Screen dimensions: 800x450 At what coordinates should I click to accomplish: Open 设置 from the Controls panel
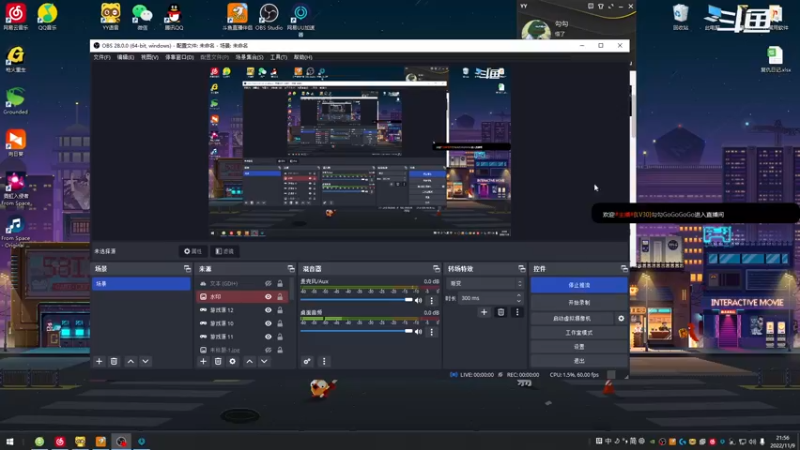click(579, 346)
